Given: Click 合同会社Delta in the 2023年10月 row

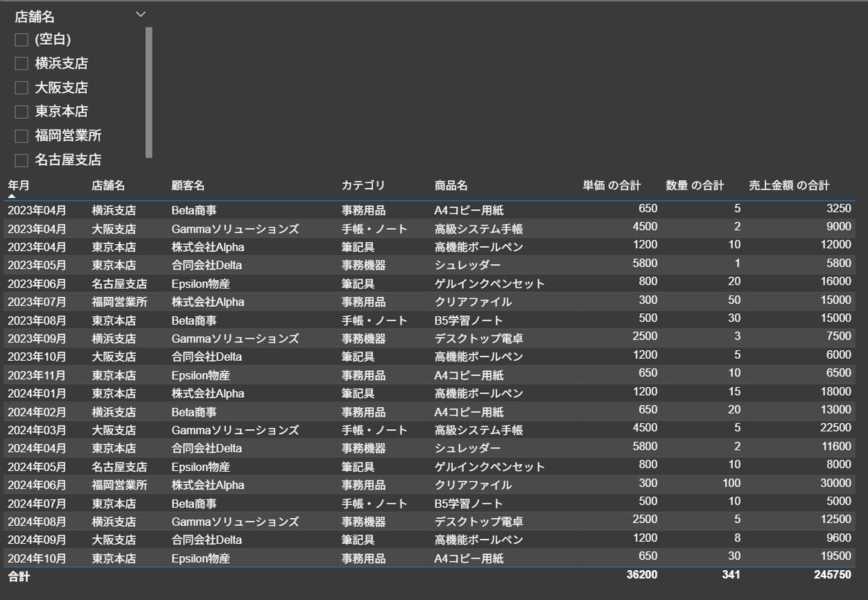Looking at the screenshot, I should (x=206, y=357).
